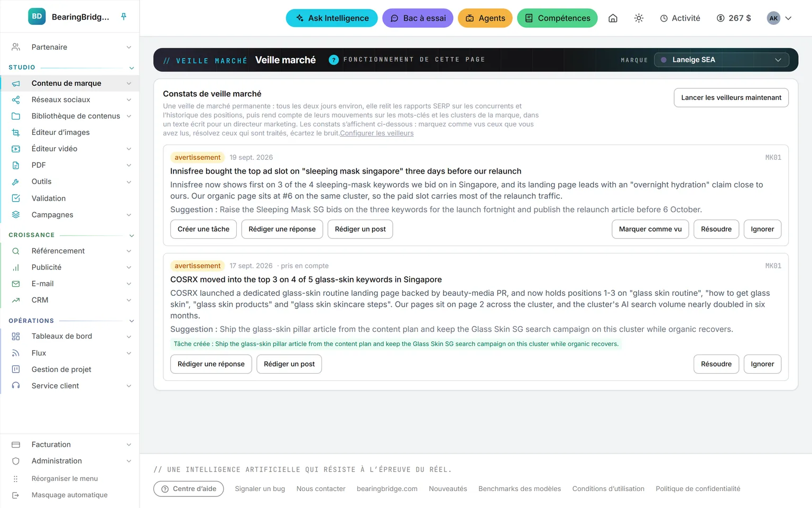The width and height of the screenshot is (812, 508).
Task: Click the Réseaux sociaux share icon
Action: pos(16,99)
